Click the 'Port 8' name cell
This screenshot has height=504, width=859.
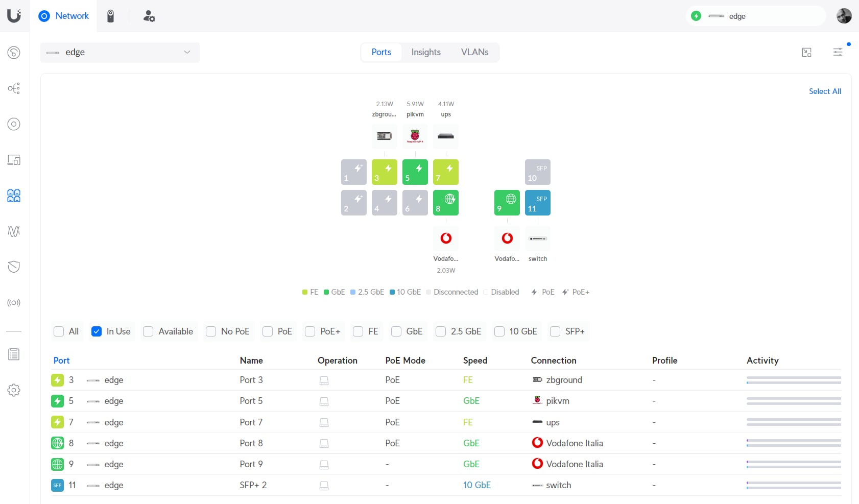[x=251, y=443]
